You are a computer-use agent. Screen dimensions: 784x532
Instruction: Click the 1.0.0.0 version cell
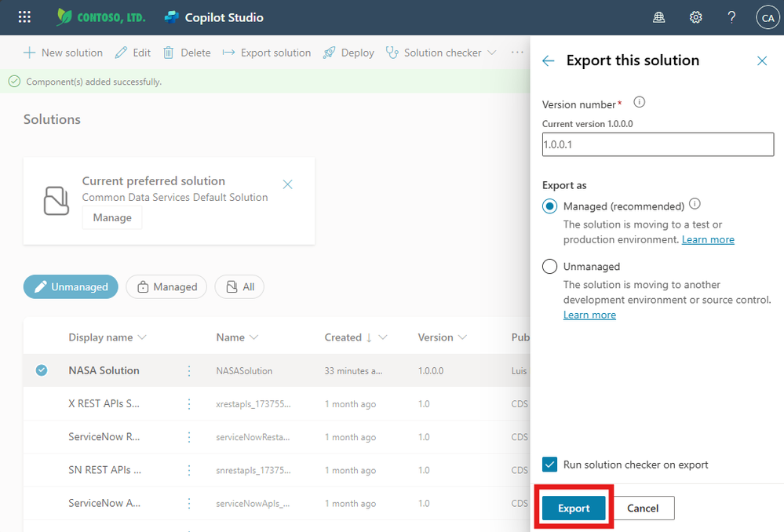click(431, 371)
